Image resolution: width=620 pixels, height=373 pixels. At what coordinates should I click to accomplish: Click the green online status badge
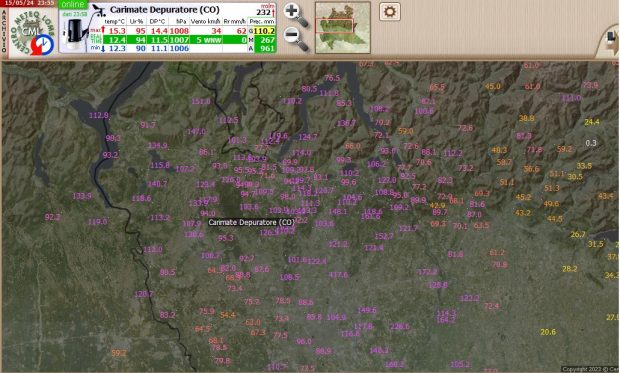coord(73,4)
